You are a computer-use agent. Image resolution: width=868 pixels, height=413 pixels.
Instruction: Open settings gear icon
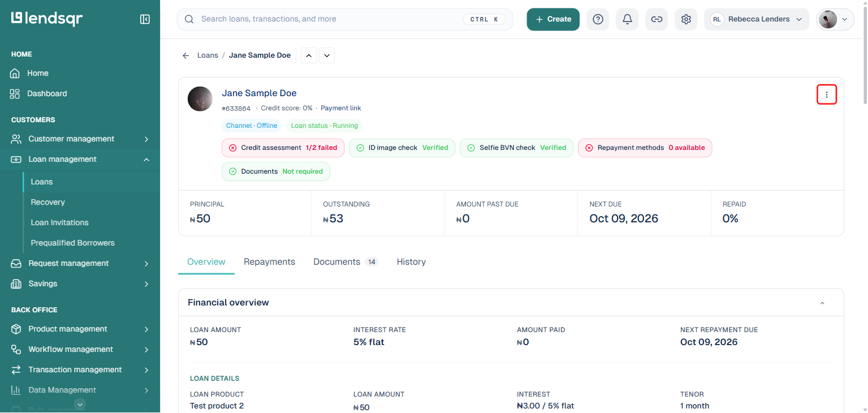pos(686,19)
